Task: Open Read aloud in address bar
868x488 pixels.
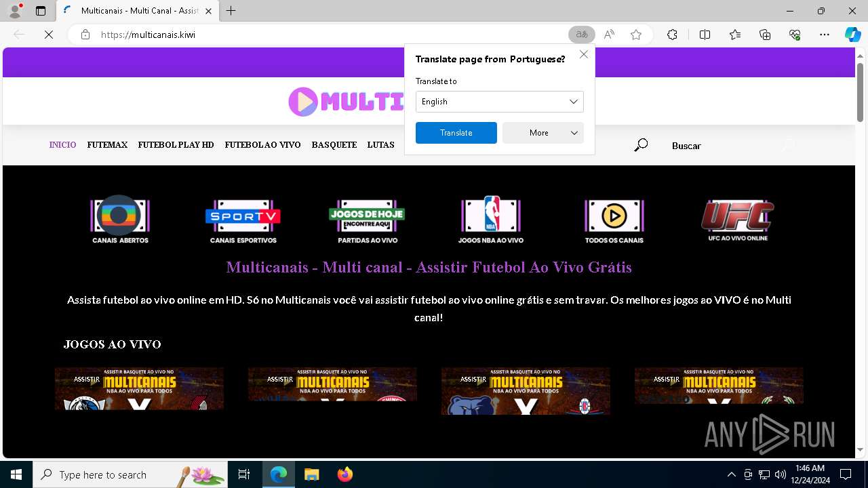Action: coord(609,35)
